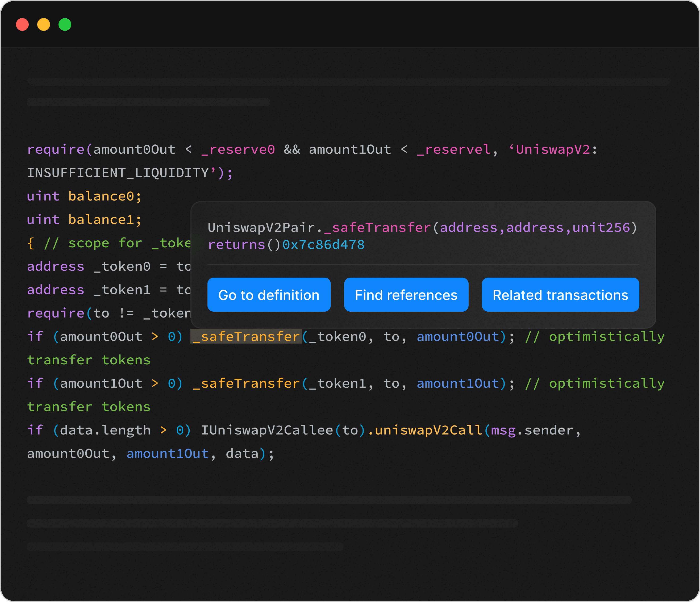Click the data.length condition
This screenshot has height=602, width=700.
(105, 430)
